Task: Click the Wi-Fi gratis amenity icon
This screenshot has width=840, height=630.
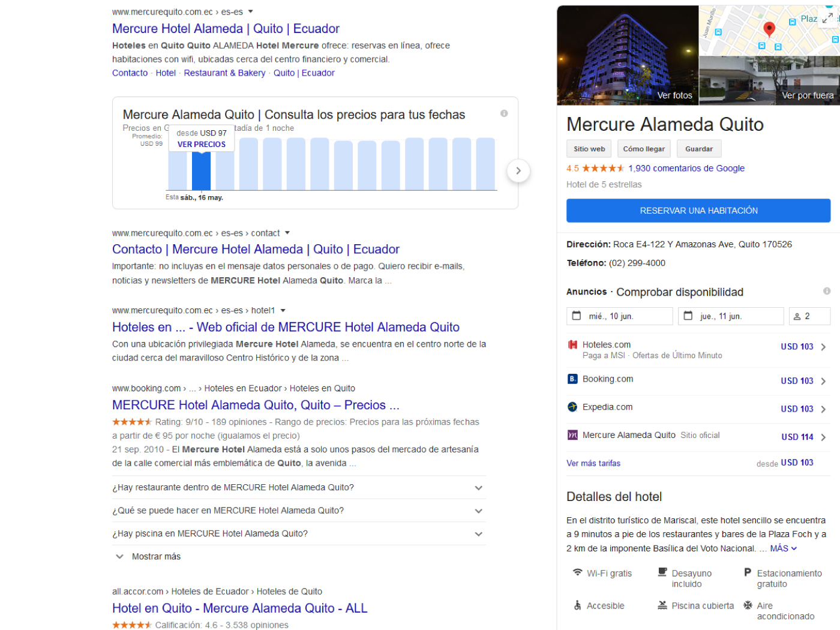Action: (x=577, y=572)
